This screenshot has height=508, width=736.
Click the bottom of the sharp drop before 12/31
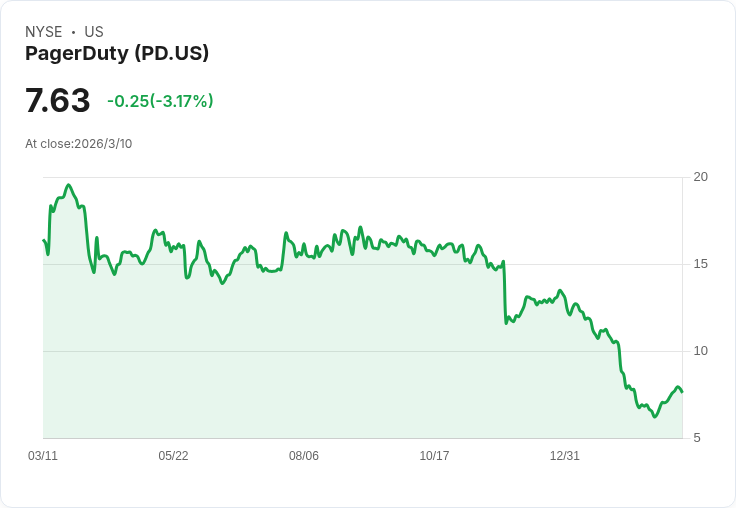[x=506, y=323]
